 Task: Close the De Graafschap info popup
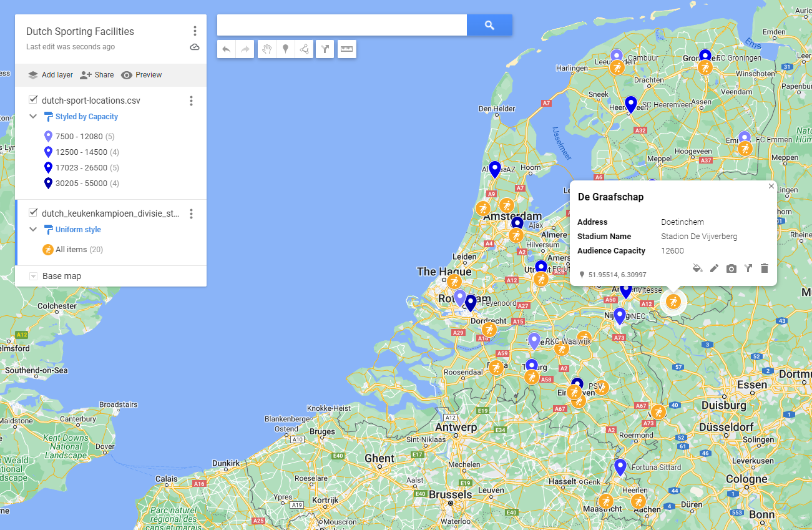pos(771,186)
